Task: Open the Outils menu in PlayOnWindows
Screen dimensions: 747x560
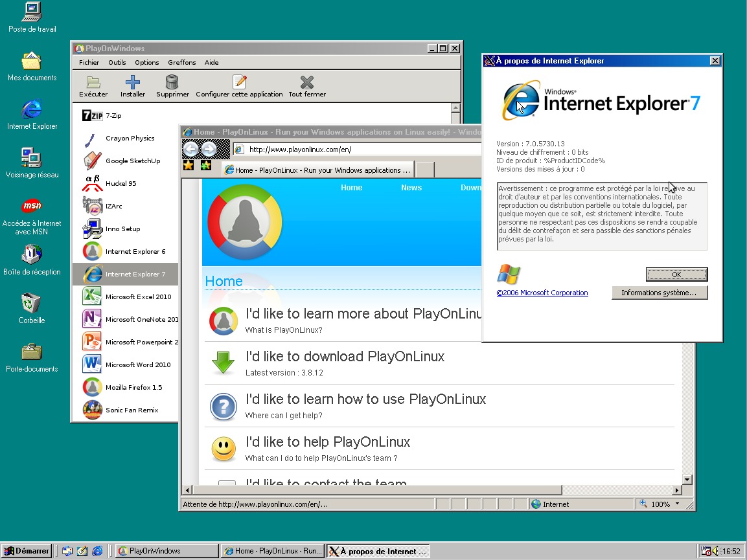Action: (x=117, y=62)
